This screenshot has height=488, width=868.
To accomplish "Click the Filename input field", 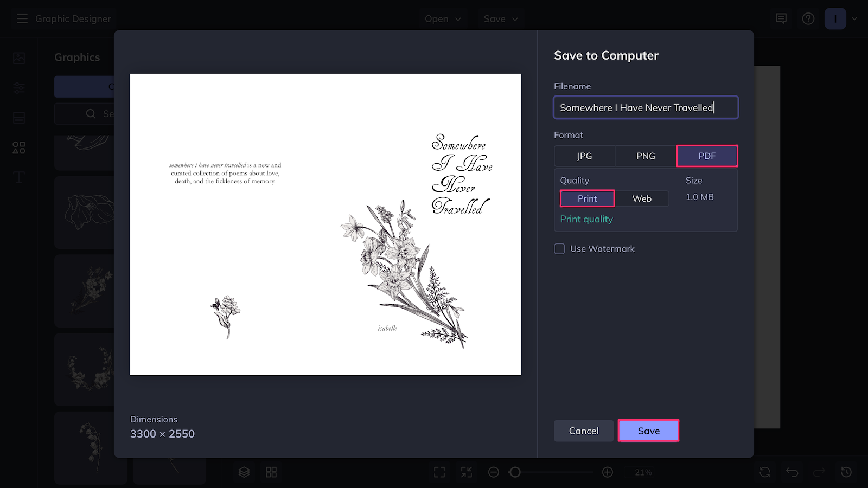I will (646, 107).
